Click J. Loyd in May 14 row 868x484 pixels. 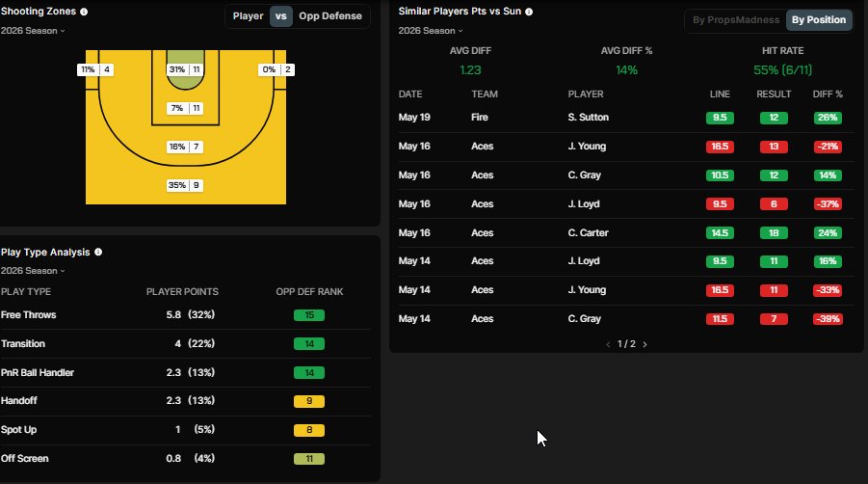pyautogui.click(x=584, y=261)
